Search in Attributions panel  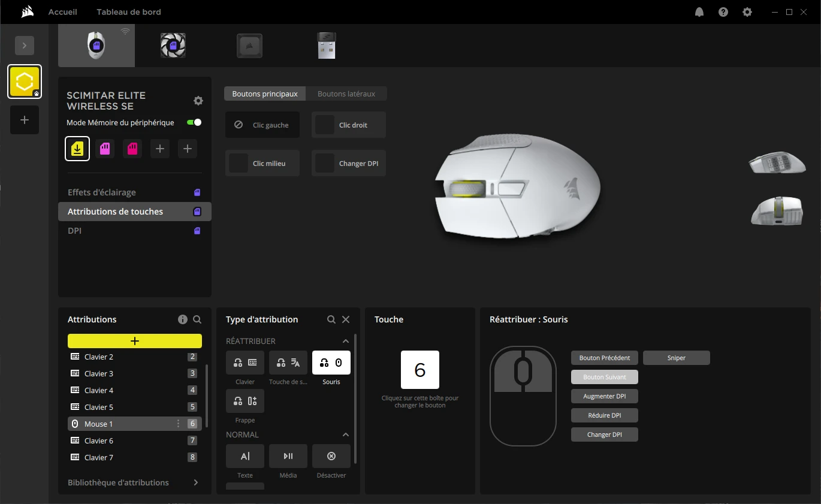(x=197, y=319)
